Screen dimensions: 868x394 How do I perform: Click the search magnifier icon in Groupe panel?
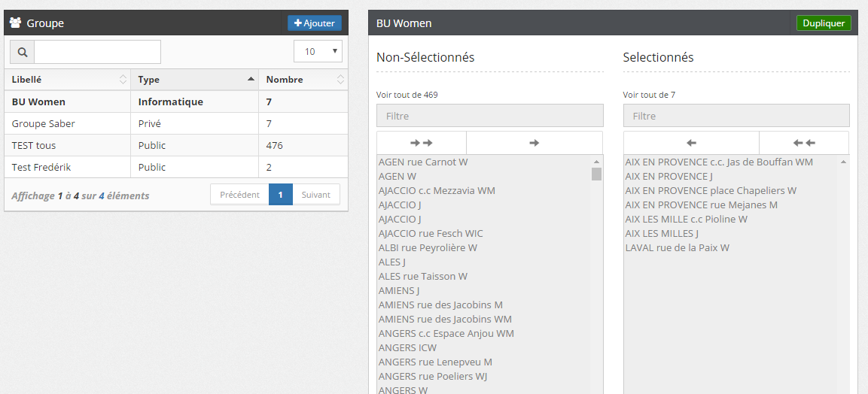point(22,52)
